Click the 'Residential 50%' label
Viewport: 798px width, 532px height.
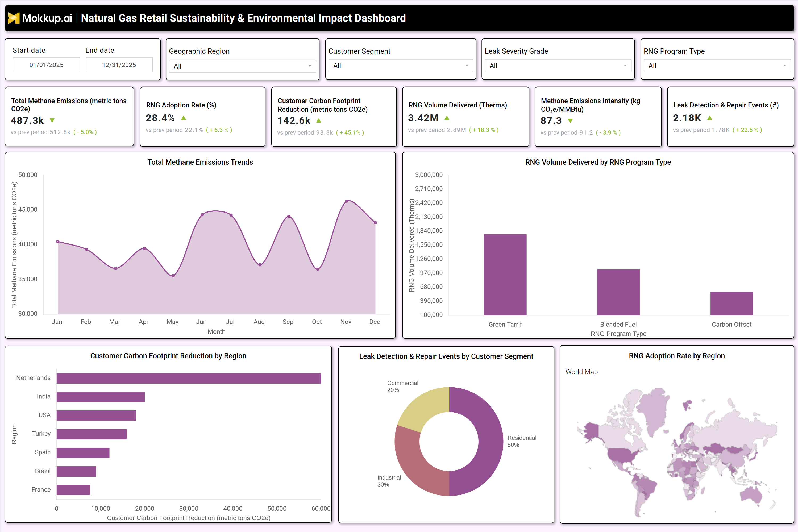522,441
